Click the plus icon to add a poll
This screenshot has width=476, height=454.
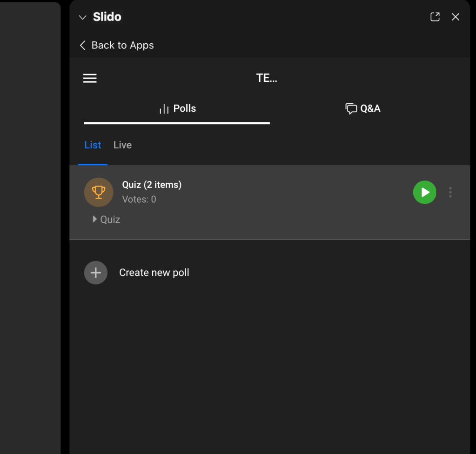[x=96, y=273]
